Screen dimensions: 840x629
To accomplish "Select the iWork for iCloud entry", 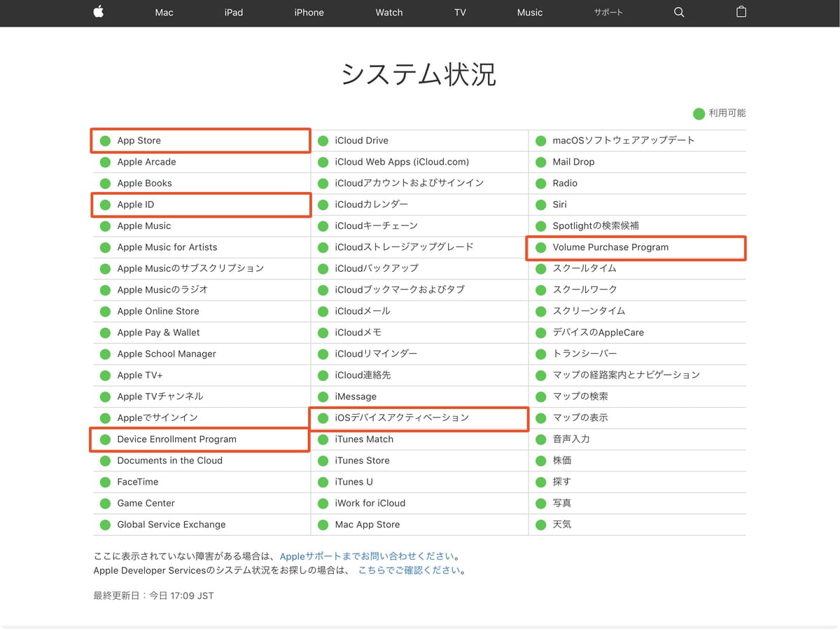I will click(x=370, y=503).
